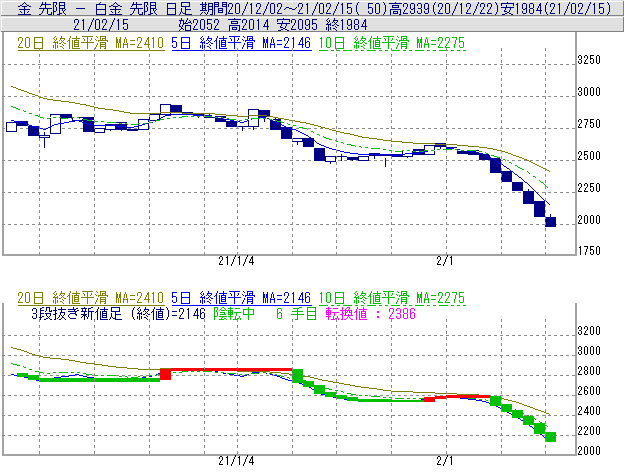Click the period text 期間20/12/02～21/02/15
The height and width of the screenshot is (473, 624).
275,8
